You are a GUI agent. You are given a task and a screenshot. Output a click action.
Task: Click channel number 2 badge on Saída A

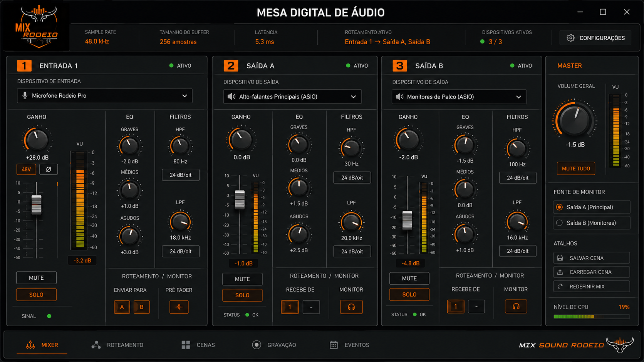pyautogui.click(x=231, y=66)
